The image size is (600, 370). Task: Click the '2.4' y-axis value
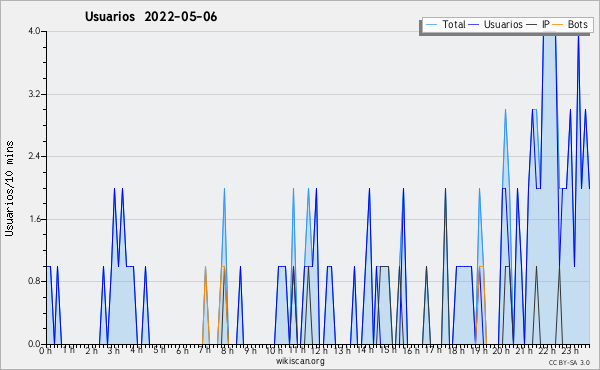pos(34,156)
